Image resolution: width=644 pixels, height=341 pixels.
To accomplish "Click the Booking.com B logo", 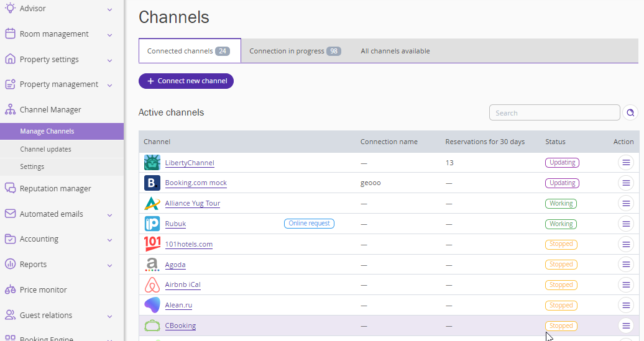I will coord(152,183).
